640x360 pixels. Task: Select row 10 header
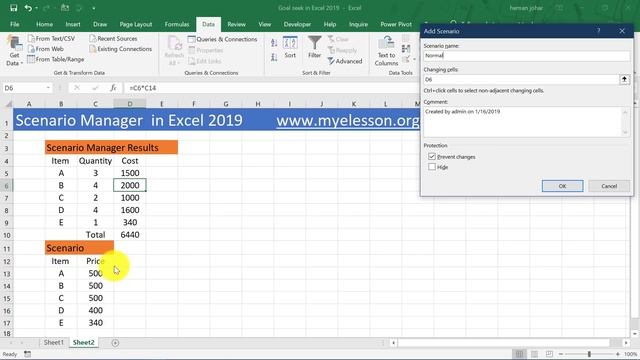(x=7, y=235)
